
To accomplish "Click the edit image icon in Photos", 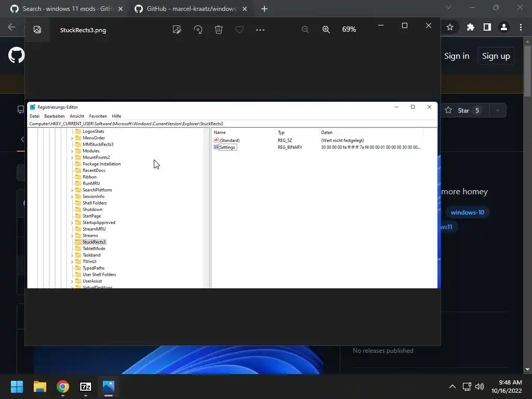I will (x=177, y=30).
